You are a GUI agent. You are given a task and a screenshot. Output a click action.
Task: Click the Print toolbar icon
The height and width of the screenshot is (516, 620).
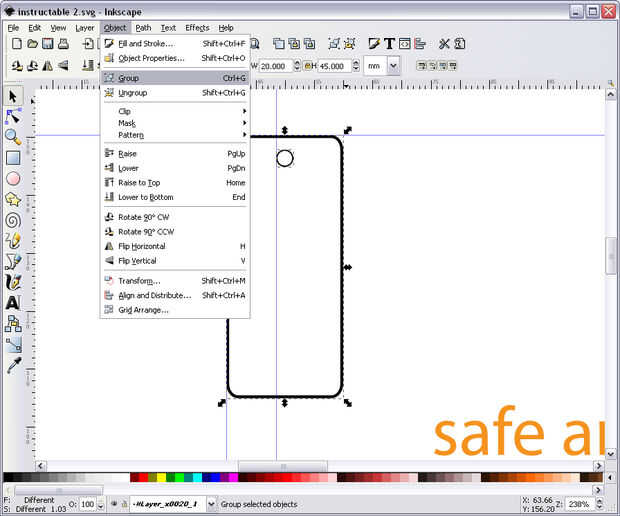[x=63, y=43]
